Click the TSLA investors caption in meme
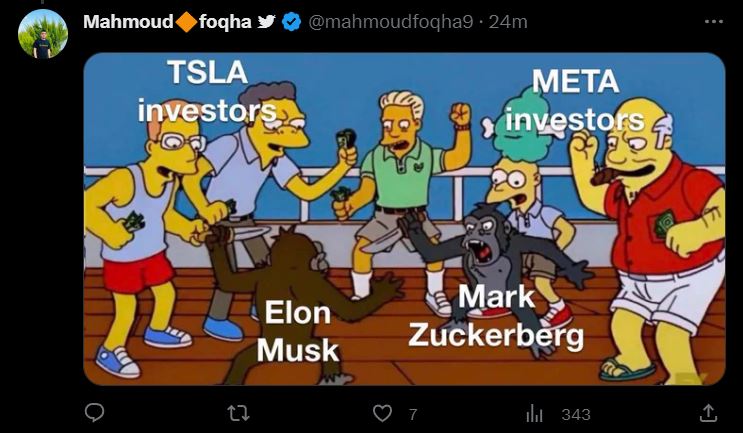Viewport: 743px width, 433px height. [207, 92]
